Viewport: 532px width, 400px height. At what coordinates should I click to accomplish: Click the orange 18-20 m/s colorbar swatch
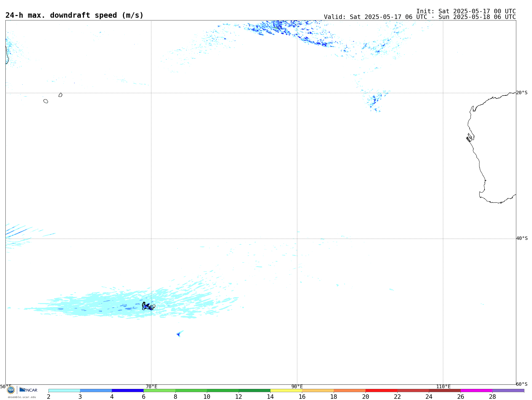pyautogui.click(x=350, y=391)
